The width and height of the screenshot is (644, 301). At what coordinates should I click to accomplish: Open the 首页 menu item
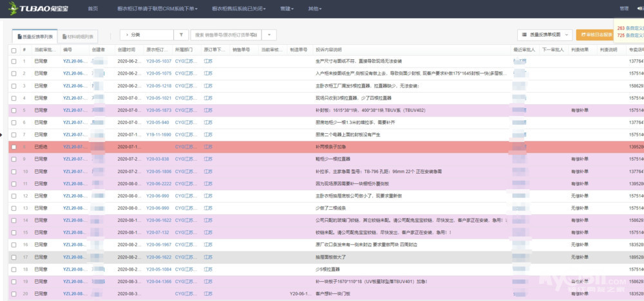click(x=93, y=8)
